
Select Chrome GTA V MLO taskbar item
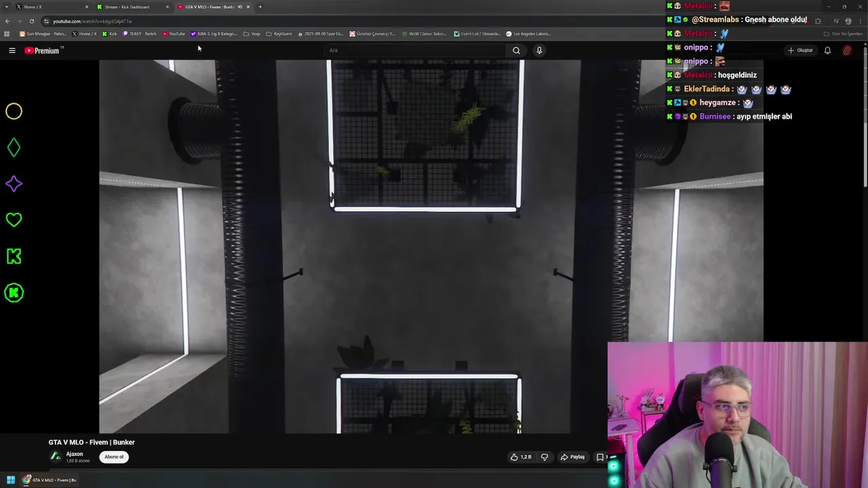49,480
